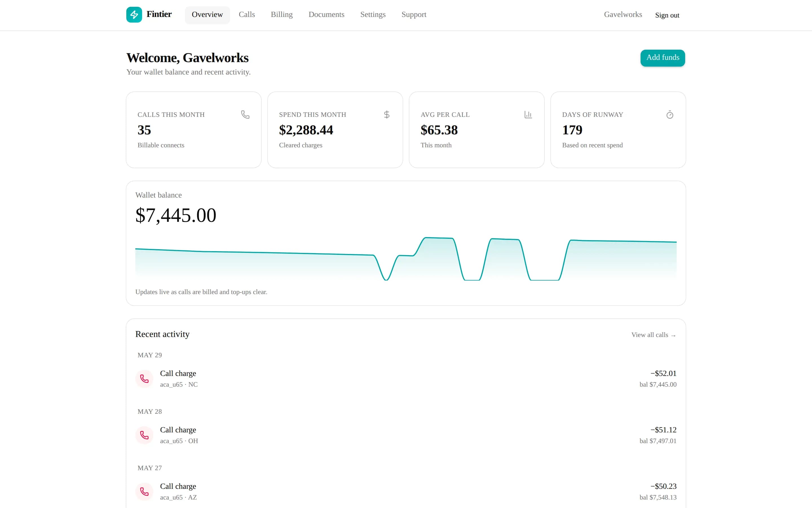Screen dimensions: 812x508
Task: Open View all calls link
Action: [654, 335]
